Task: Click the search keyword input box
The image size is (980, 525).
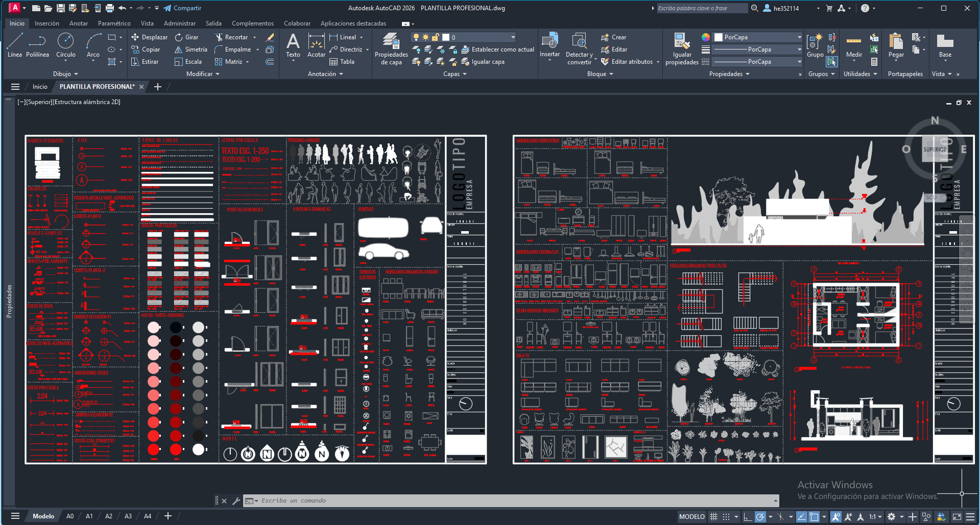Action: pyautogui.click(x=702, y=8)
